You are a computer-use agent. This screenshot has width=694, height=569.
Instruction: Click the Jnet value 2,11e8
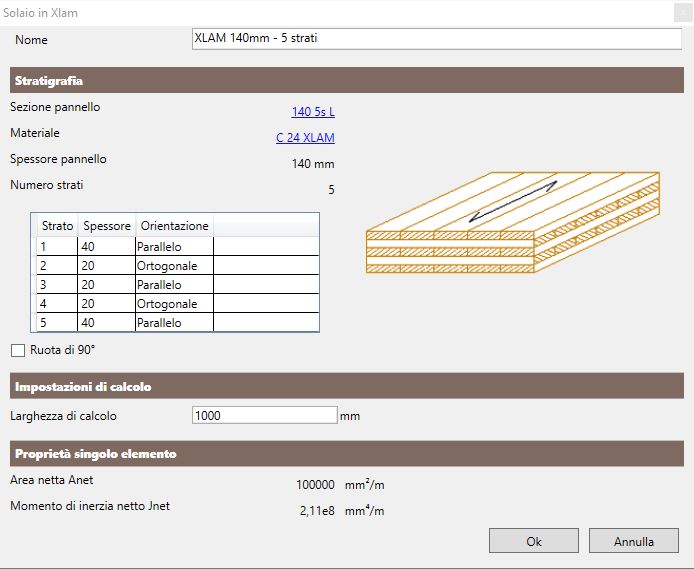click(x=317, y=511)
